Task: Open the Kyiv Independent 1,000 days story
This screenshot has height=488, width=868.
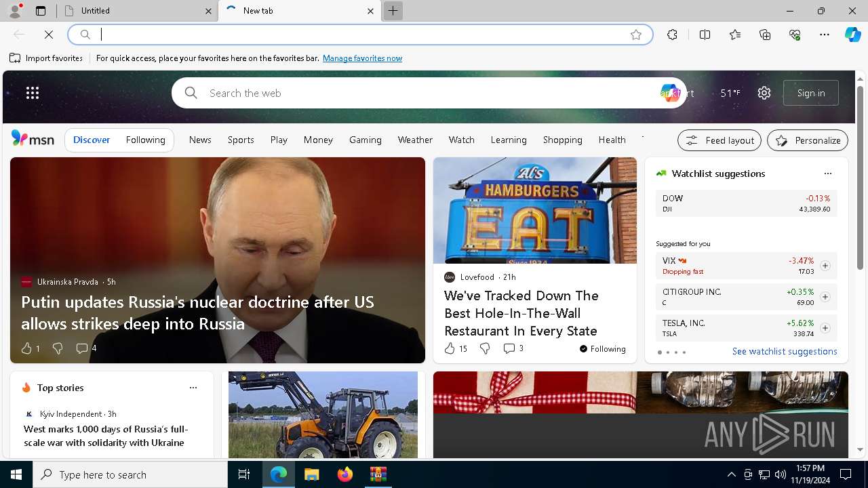Action: click(106, 436)
